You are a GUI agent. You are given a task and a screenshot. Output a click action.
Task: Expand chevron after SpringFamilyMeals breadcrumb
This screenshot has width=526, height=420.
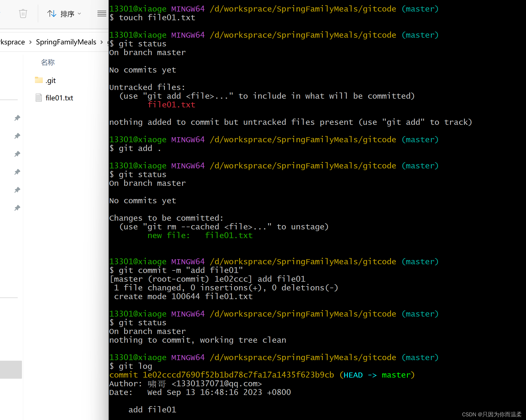click(102, 42)
